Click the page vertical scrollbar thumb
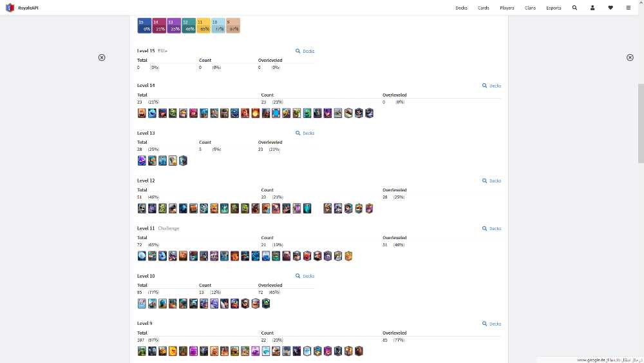This screenshot has height=363, width=644. (x=641, y=123)
